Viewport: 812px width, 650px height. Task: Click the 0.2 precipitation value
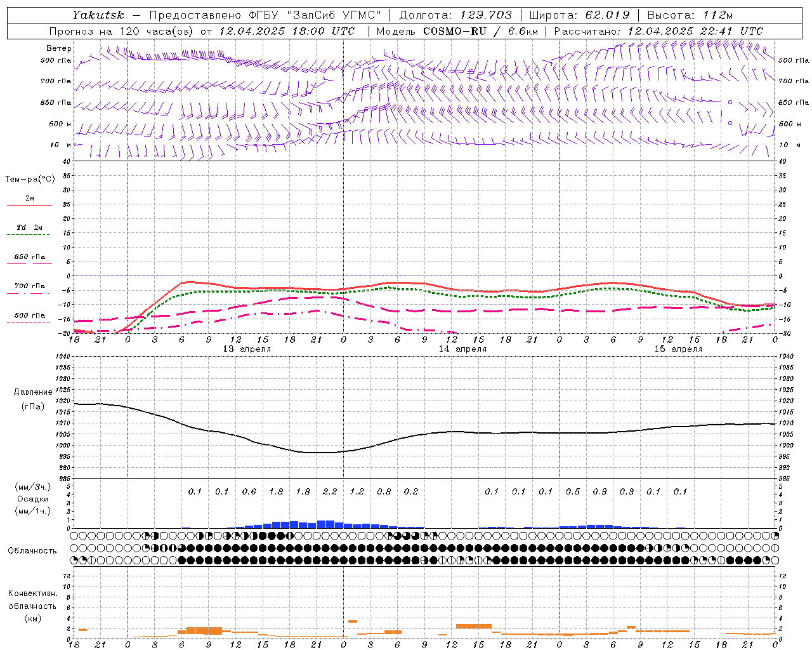coord(411,492)
